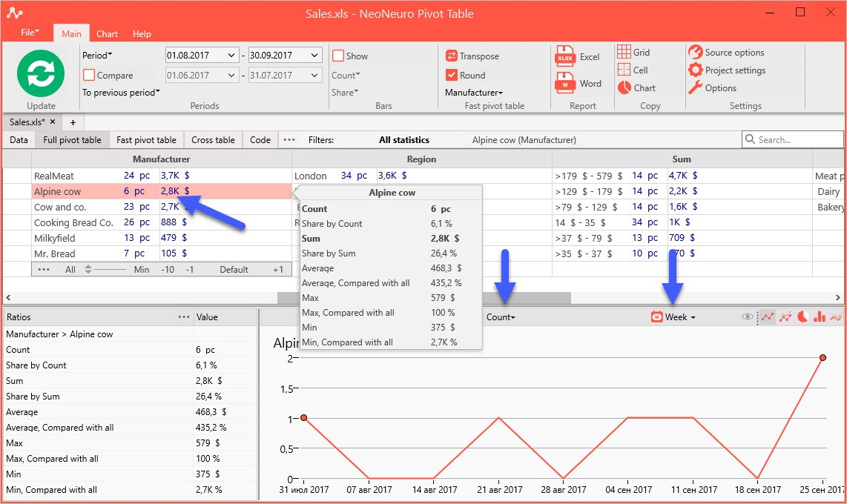
Task: Export report to Word icon
Action: 565,82
